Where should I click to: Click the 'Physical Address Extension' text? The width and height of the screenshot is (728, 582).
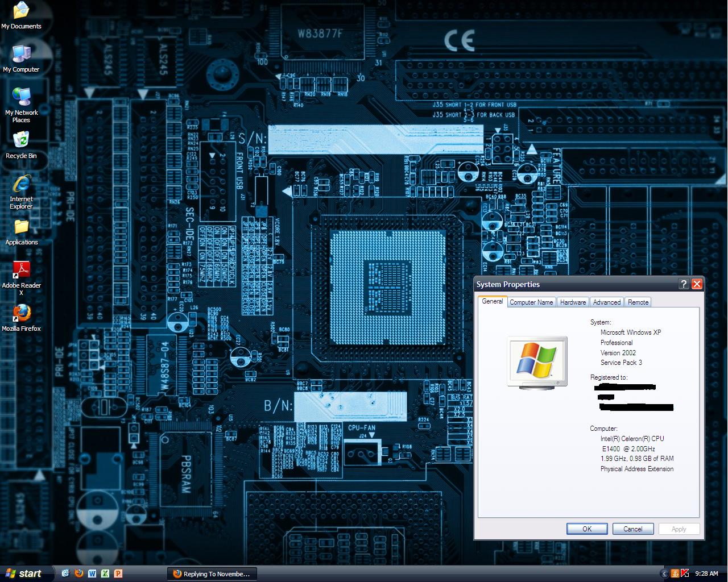pyautogui.click(x=637, y=469)
